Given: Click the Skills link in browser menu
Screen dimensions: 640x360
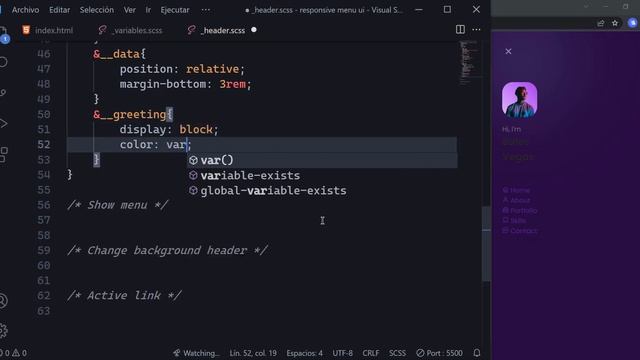Looking at the screenshot, I should [x=514, y=220].
